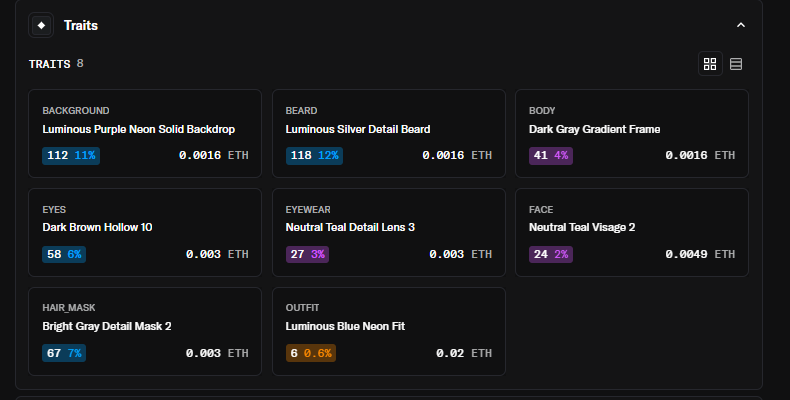This screenshot has height=400, width=790.
Task: Click the 24 2% rarity badge
Action: [x=551, y=254]
